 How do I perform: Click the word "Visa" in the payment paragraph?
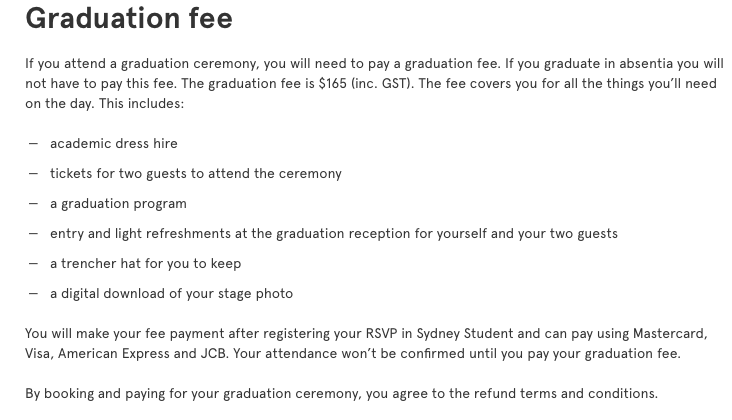click(39, 353)
